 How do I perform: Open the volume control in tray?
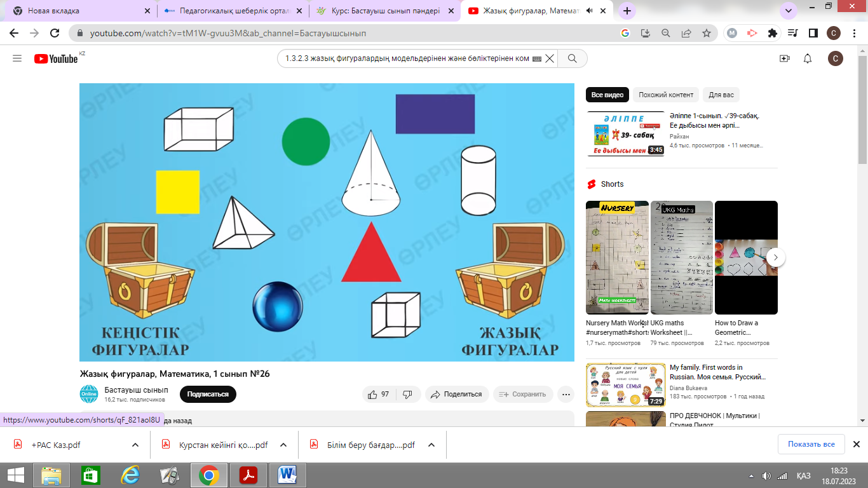(767, 476)
